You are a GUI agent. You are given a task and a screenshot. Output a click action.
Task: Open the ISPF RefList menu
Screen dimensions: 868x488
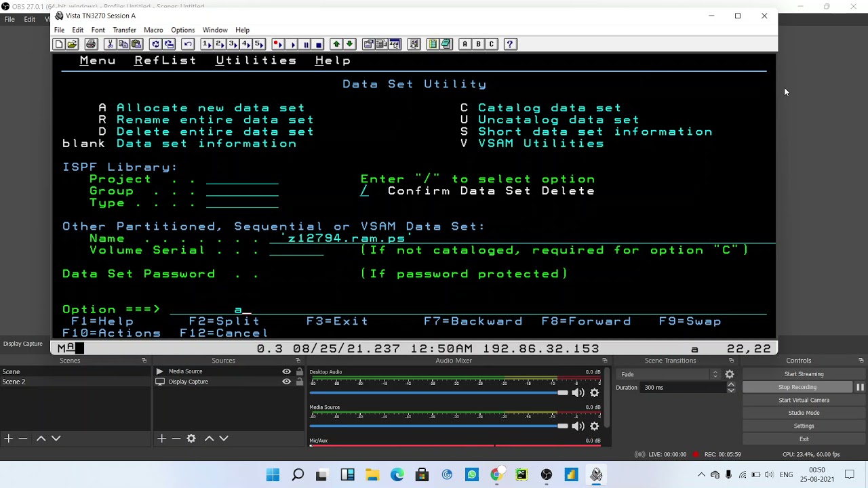pos(165,60)
